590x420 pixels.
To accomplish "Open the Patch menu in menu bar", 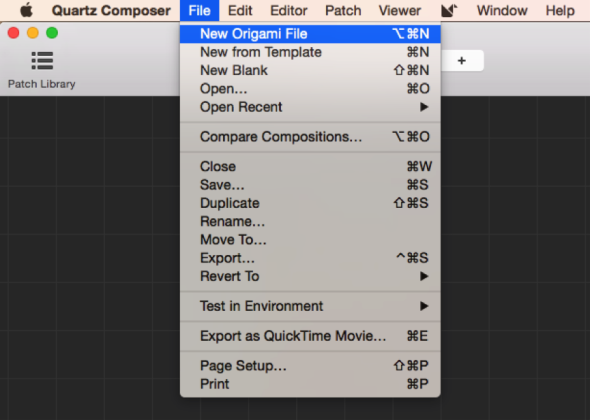I will [343, 11].
